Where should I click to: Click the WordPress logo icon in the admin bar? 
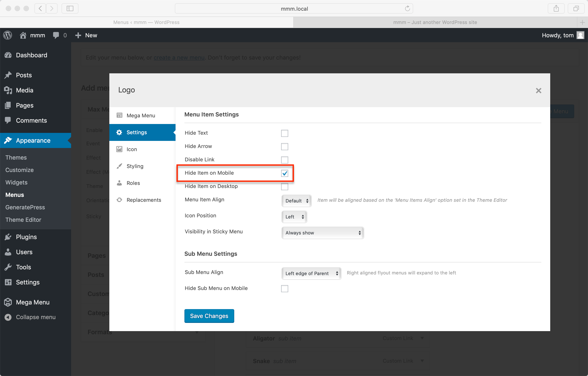pos(8,35)
